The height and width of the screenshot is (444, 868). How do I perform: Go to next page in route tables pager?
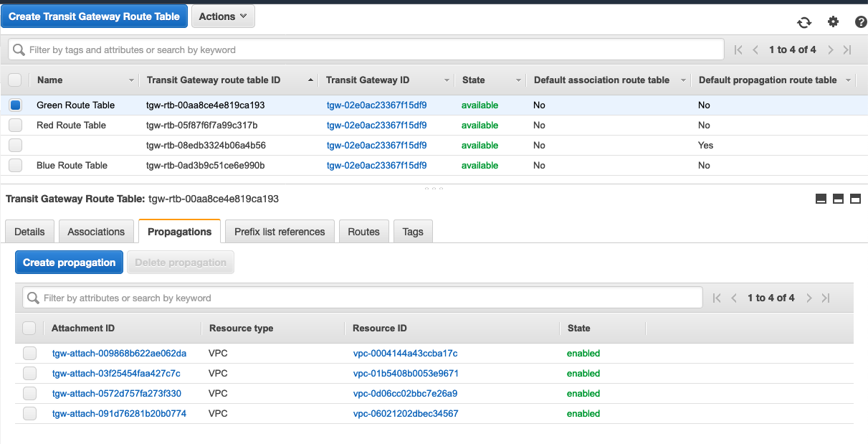(x=831, y=50)
